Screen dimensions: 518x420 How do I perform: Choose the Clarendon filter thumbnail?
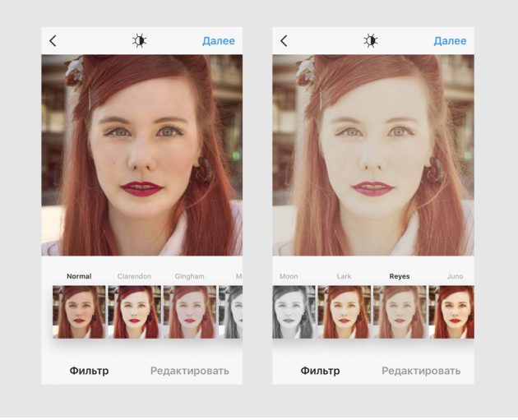[135, 312]
